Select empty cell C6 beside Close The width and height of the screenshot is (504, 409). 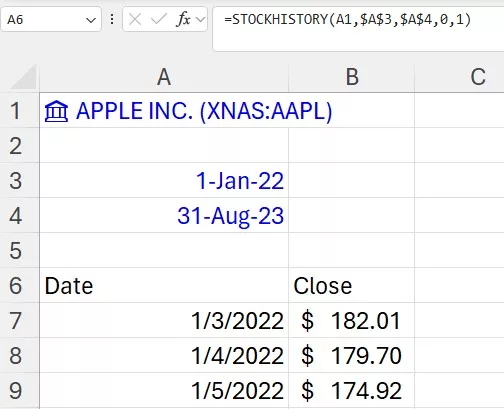pos(459,285)
